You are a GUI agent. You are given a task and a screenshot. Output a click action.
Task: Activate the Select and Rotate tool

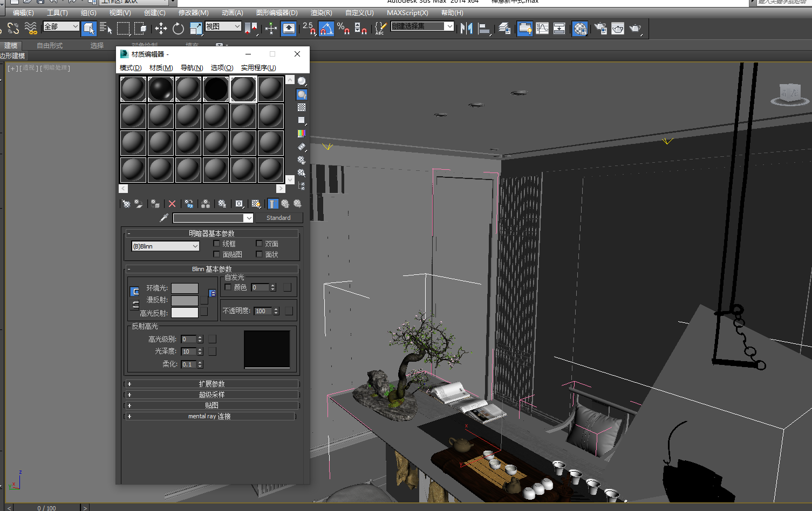178,29
